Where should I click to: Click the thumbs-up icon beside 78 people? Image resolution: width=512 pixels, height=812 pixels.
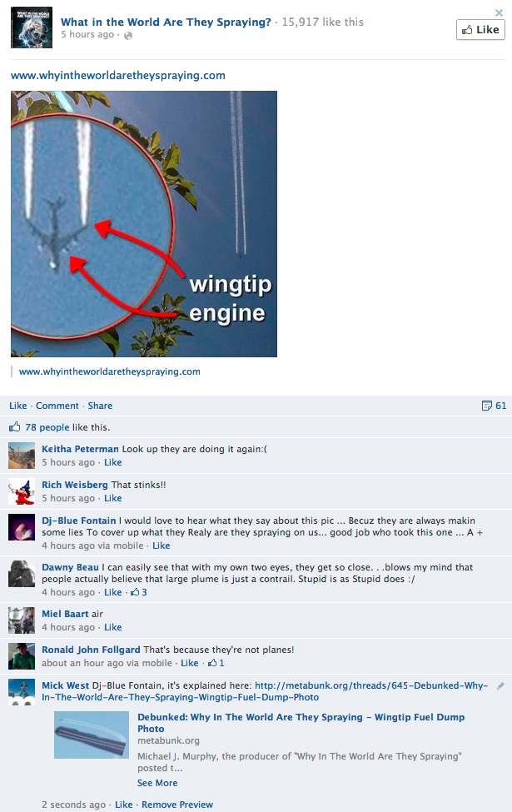pos(14,426)
